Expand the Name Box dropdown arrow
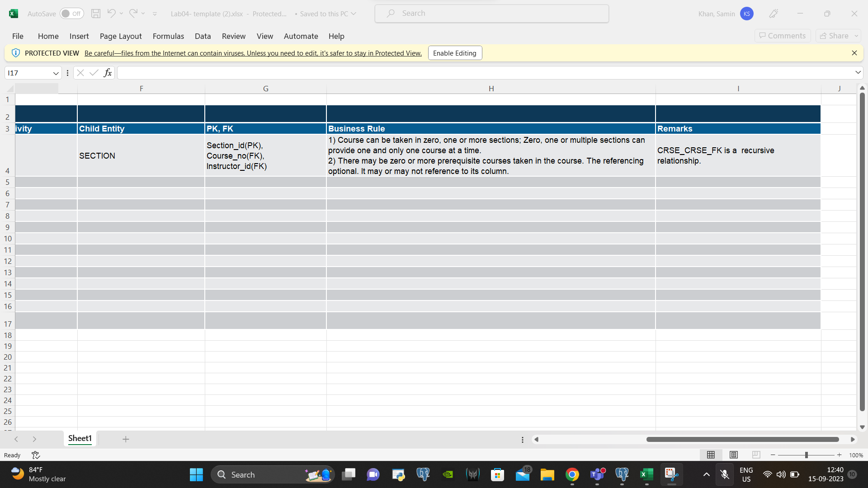 tap(56, 73)
